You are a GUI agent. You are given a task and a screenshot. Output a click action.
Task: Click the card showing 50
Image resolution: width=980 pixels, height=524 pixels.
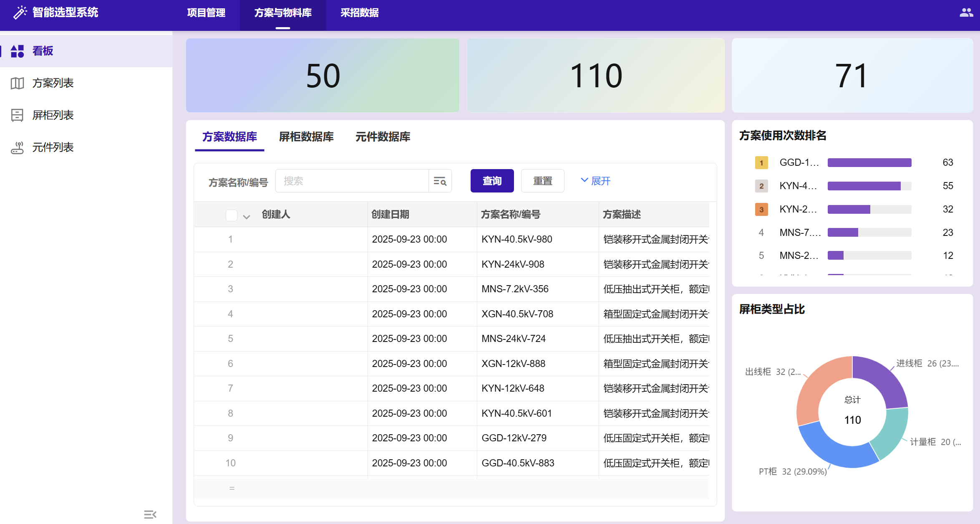click(322, 75)
